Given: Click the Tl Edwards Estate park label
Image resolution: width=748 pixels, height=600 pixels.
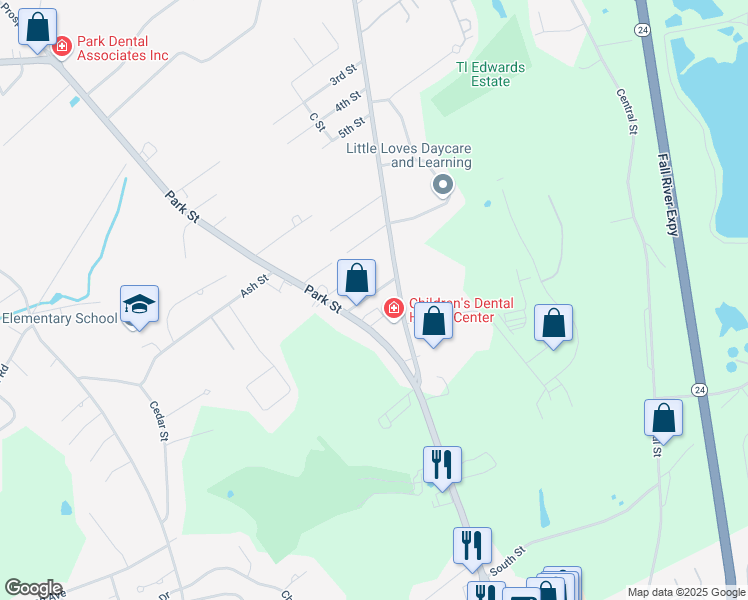Looking at the screenshot, I should pyautogui.click(x=490, y=74).
